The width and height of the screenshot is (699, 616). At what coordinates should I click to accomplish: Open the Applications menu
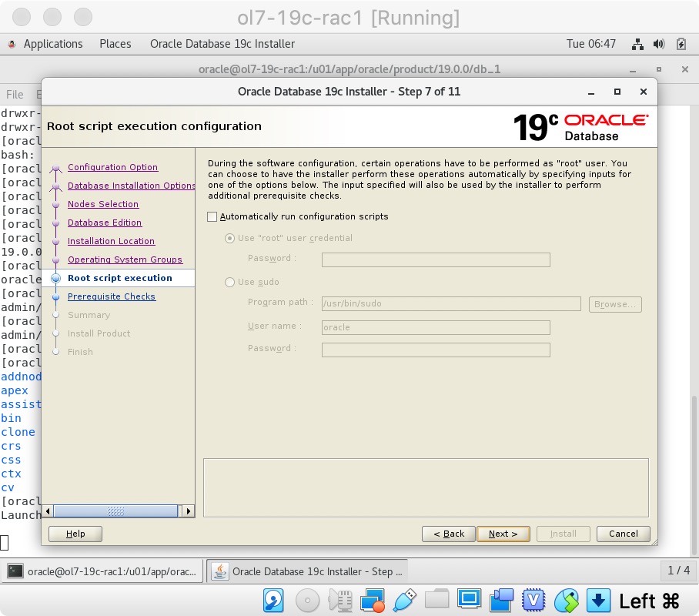[53, 44]
